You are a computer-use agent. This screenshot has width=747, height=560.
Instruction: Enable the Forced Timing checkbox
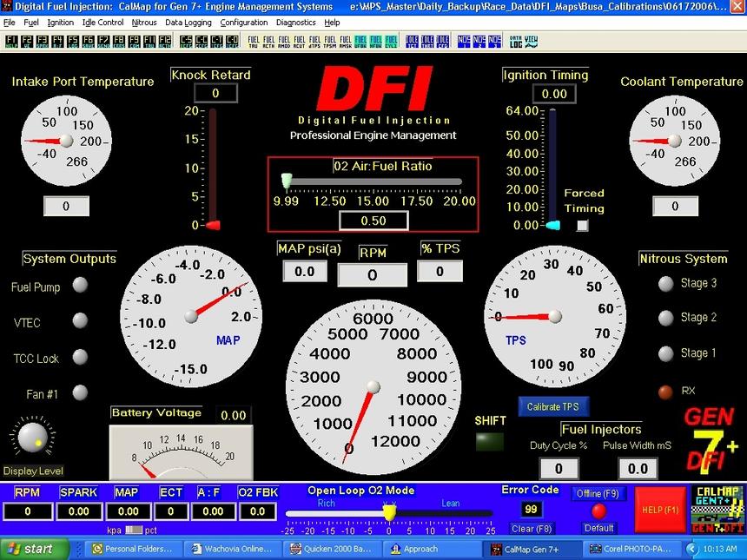tap(583, 226)
